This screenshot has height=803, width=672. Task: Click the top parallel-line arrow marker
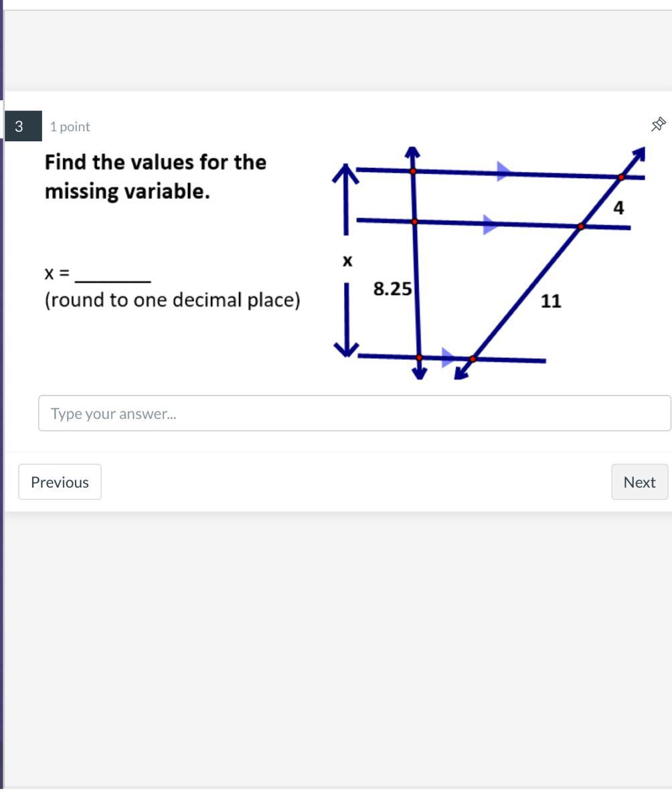point(503,171)
